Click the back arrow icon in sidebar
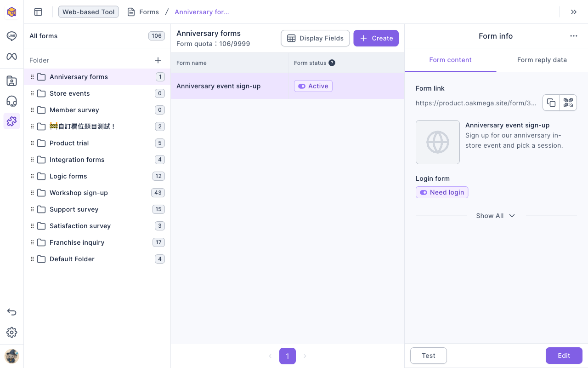588x368 pixels. click(11, 312)
